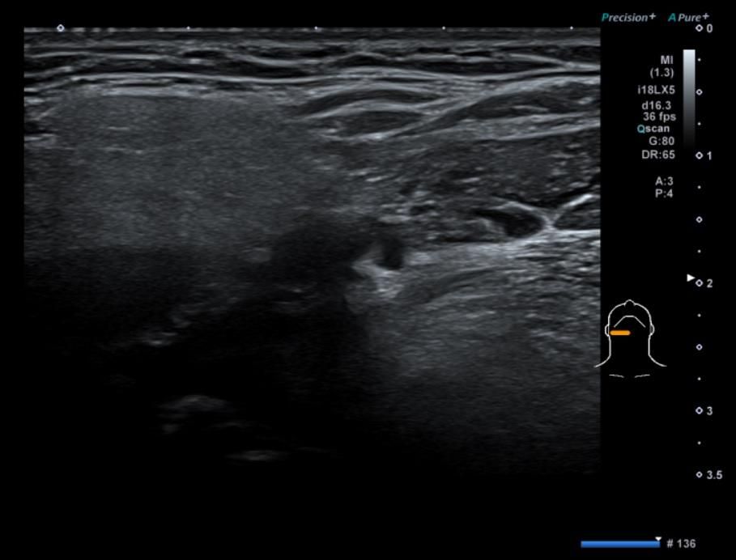736x560 pixels.
Task: Toggle the Qscan optimization label
Action: pyautogui.click(x=656, y=128)
